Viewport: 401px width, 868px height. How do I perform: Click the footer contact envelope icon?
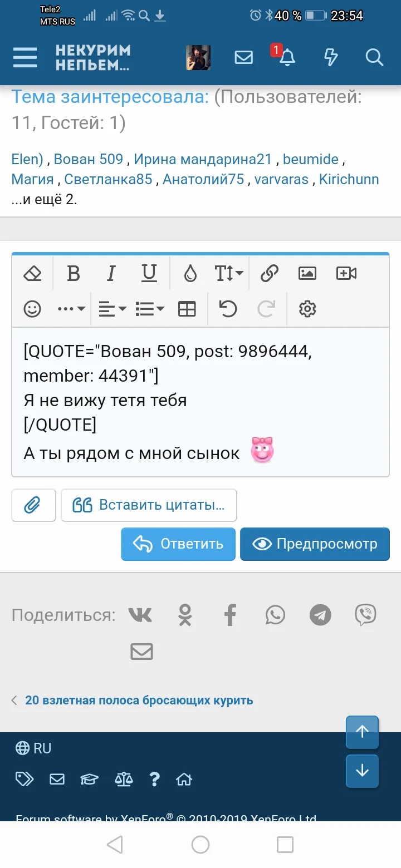[x=57, y=779]
